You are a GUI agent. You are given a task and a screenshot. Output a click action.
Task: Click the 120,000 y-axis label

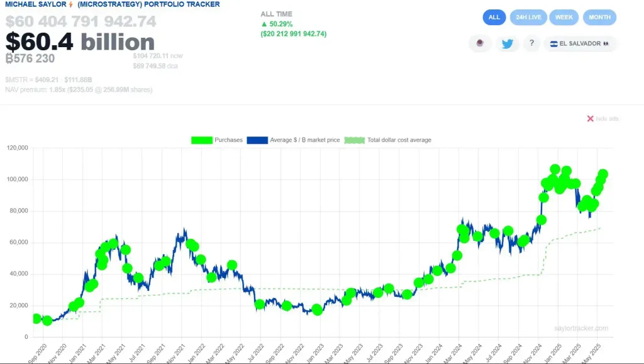click(17, 148)
